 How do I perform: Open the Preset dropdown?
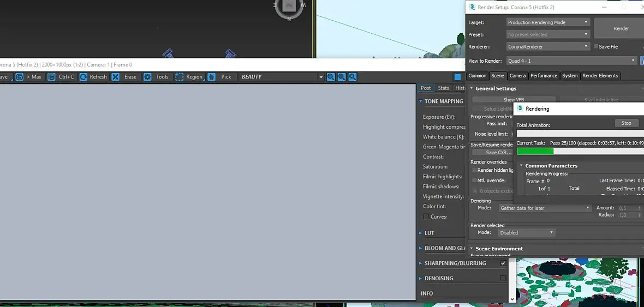(548, 34)
